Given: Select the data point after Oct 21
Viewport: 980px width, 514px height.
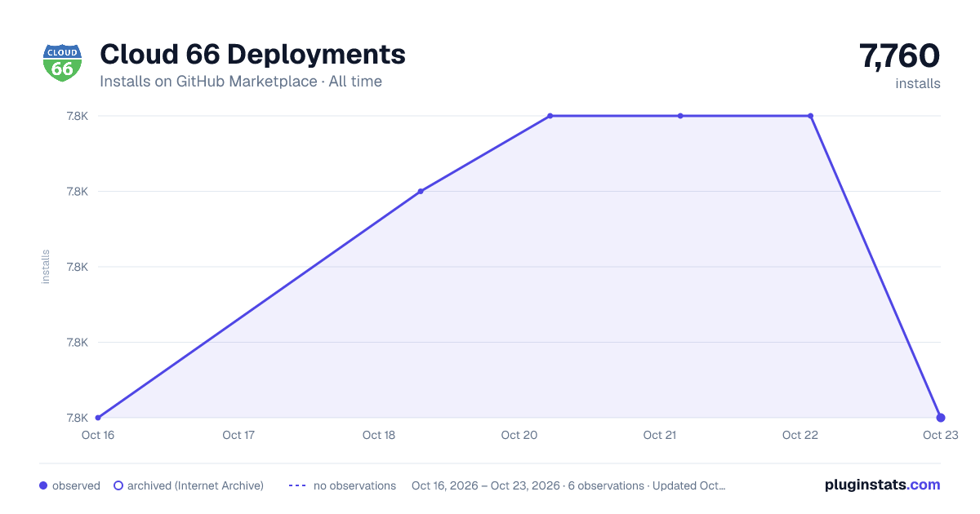Looking at the screenshot, I should point(680,116).
